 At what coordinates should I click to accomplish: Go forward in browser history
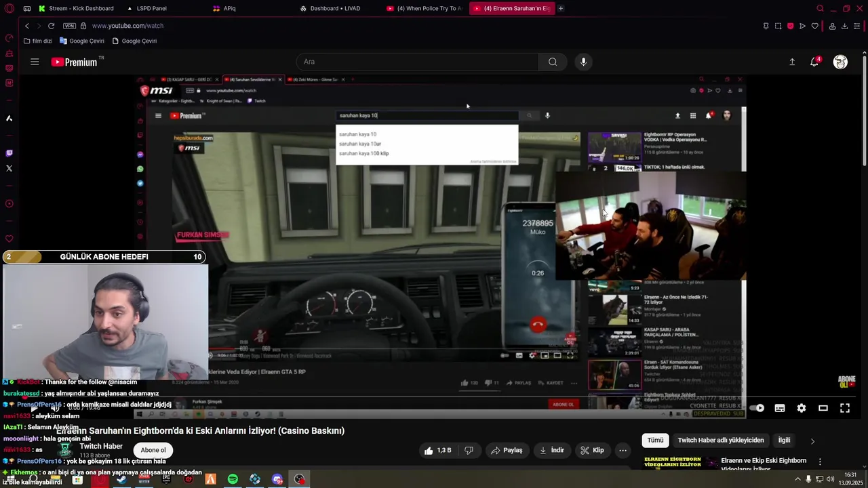[39, 26]
